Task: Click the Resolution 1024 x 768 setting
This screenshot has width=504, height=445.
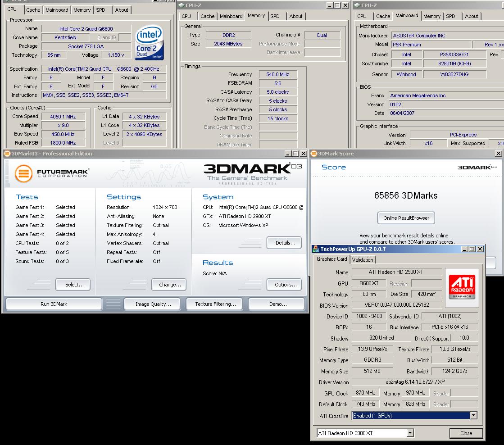Action: pyautogui.click(x=165, y=207)
